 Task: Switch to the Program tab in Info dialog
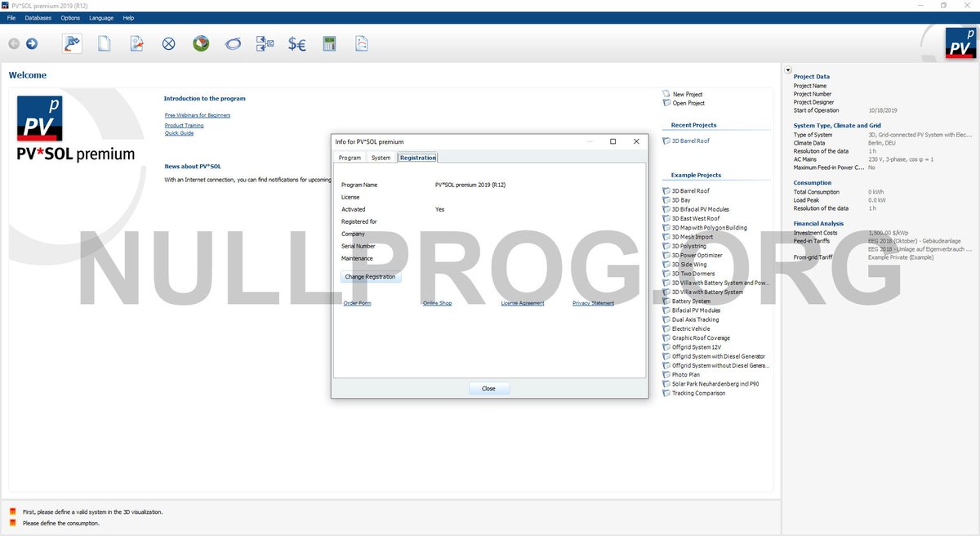coord(350,158)
